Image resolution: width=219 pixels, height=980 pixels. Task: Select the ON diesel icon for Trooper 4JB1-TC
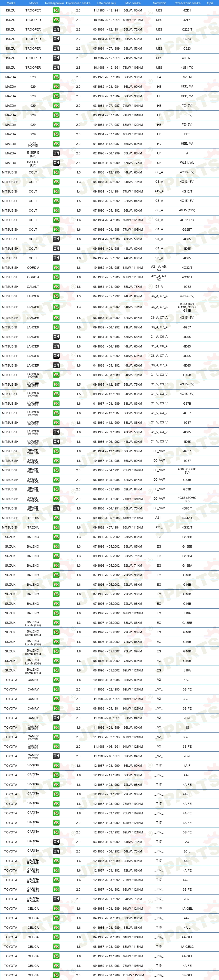tap(56, 67)
